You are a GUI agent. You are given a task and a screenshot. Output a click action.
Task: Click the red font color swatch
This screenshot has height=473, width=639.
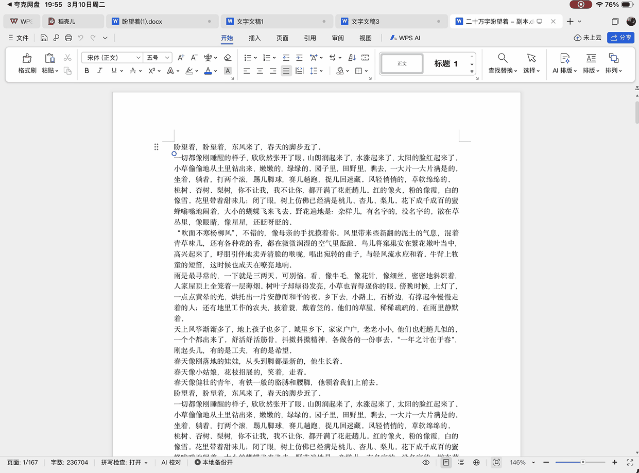click(x=207, y=72)
